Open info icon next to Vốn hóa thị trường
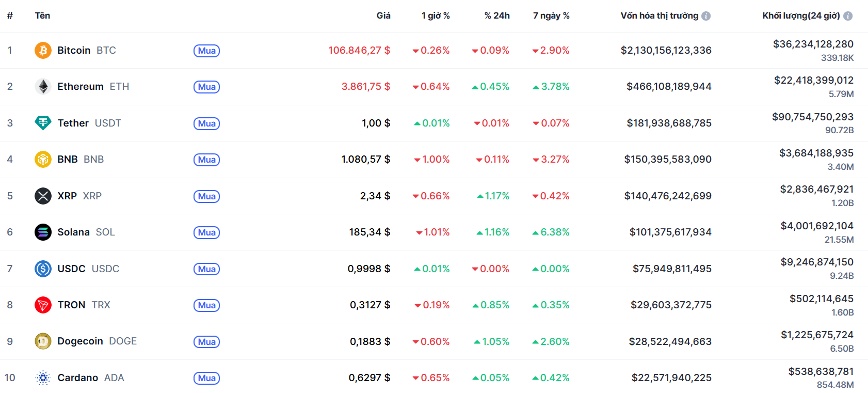The height and width of the screenshot is (393, 868). coord(706,16)
